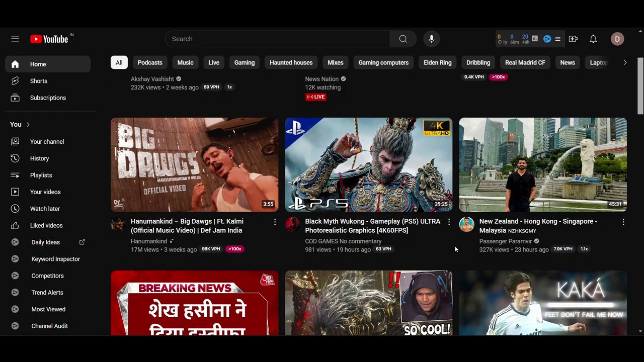The width and height of the screenshot is (644, 362).
Task: Open options menu for Black Myth Wukong video
Action: tap(449, 221)
